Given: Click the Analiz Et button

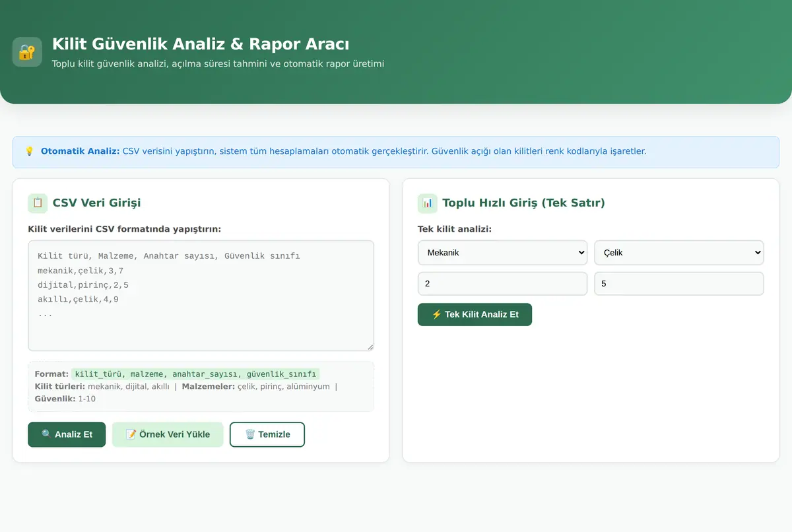Looking at the screenshot, I should (67, 434).
